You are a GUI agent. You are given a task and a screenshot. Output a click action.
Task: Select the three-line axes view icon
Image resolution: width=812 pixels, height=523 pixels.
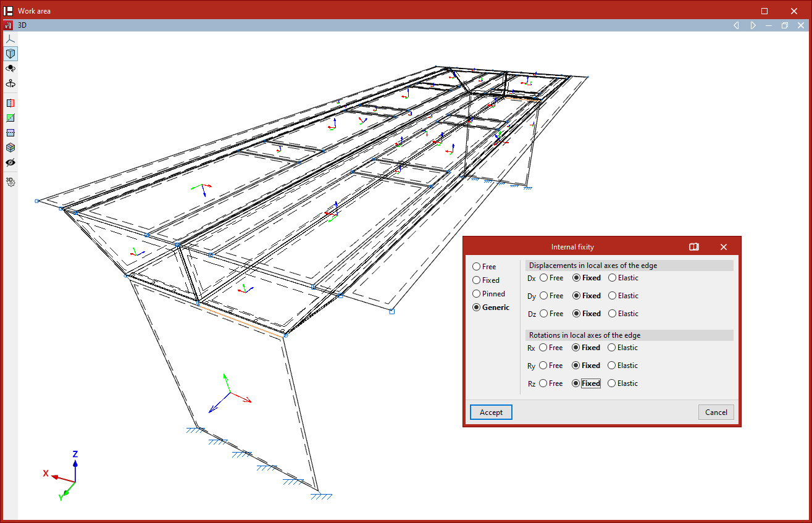[10, 39]
